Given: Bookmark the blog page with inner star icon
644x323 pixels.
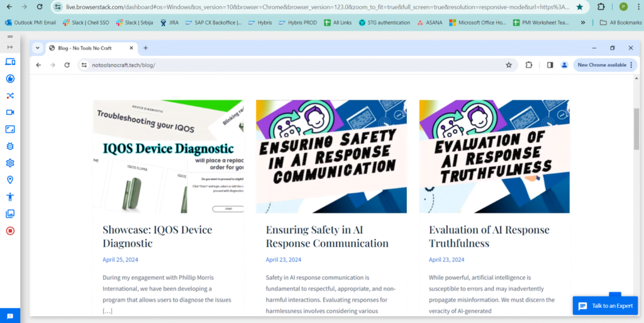Looking at the screenshot, I should [509, 65].
